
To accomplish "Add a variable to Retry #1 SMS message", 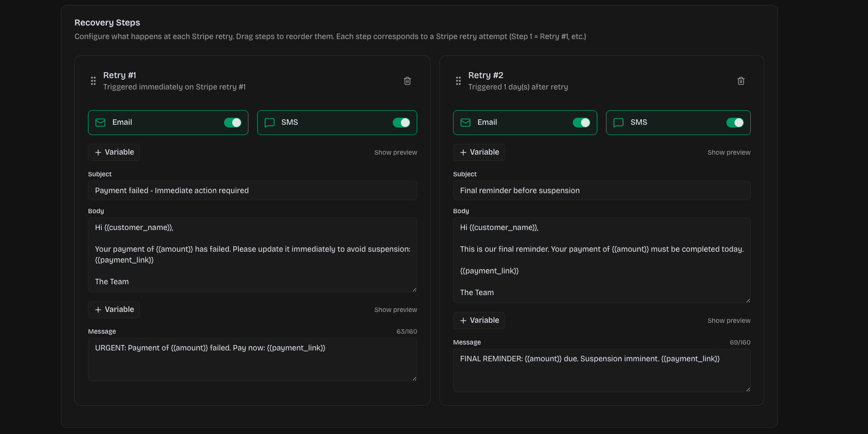I will coord(114,310).
